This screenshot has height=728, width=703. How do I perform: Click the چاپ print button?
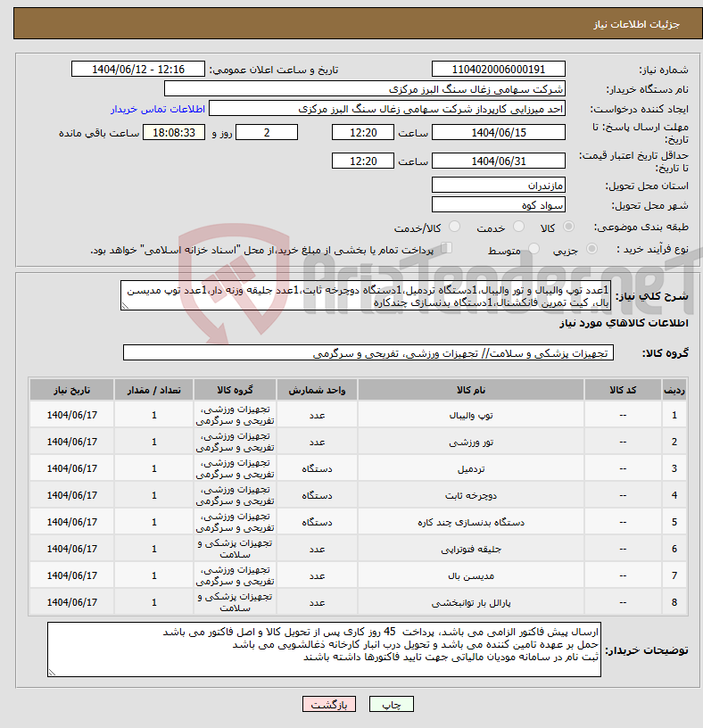(391, 704)
